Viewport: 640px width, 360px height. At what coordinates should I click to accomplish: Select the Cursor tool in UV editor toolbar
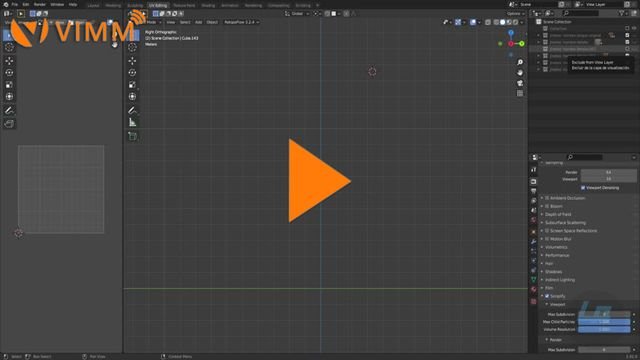pyautogui.click(x=9, y=47)
